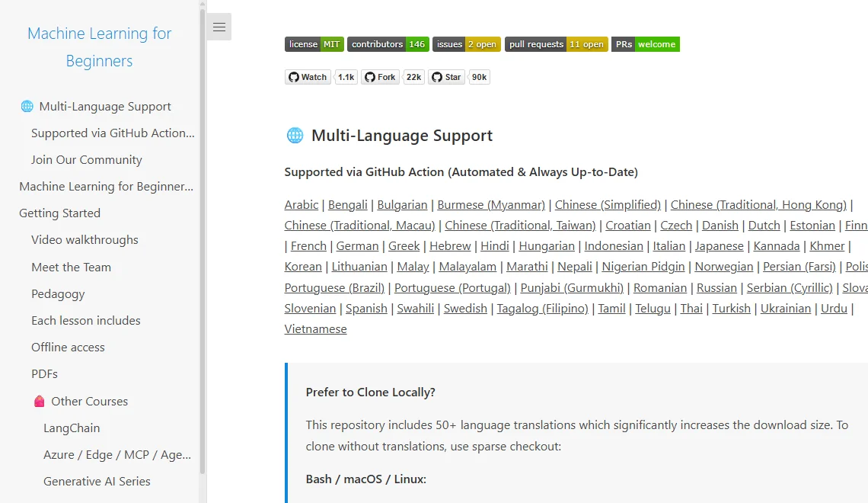Viewport: 868px width, 503px height.
Task: Open Machine Learning for Beginners sidebar title
Action: [x=100, y=47]
